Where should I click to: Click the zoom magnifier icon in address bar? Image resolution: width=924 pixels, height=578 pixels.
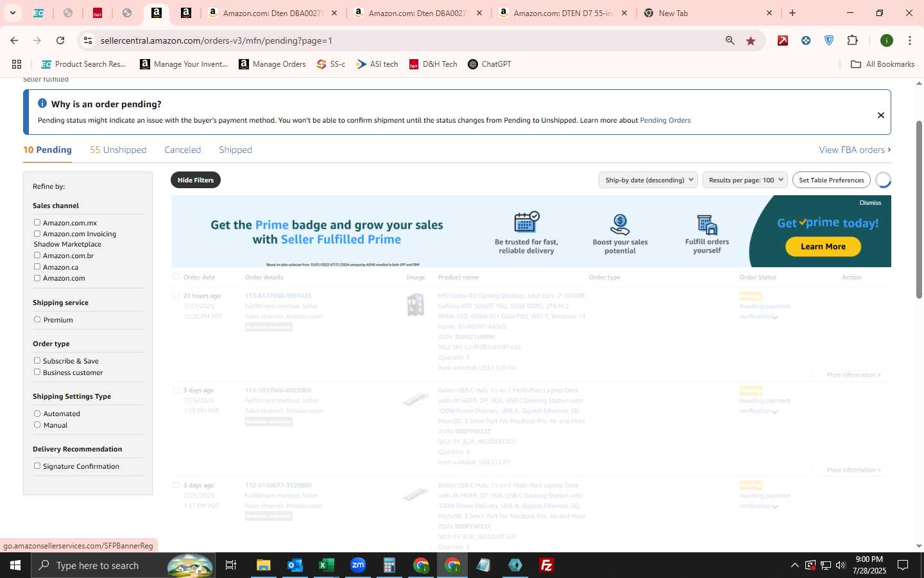click(x=730, y=40)
